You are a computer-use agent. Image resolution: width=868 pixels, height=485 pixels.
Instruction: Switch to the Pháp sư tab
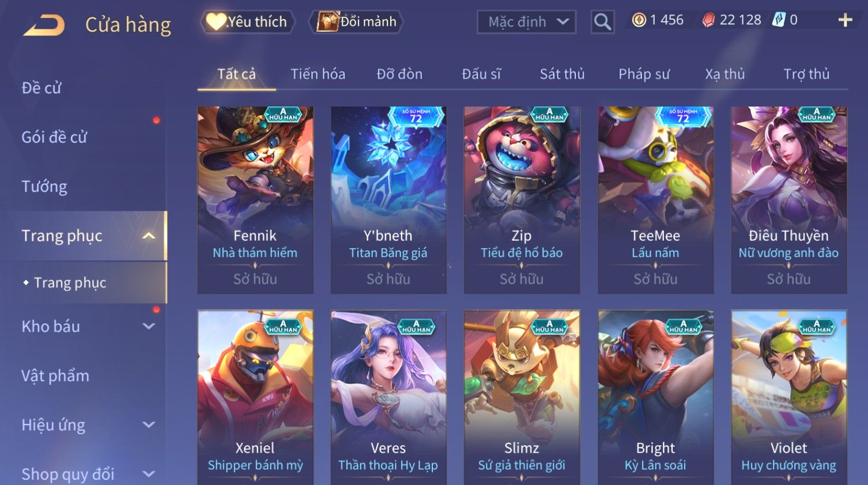(644, 74)
